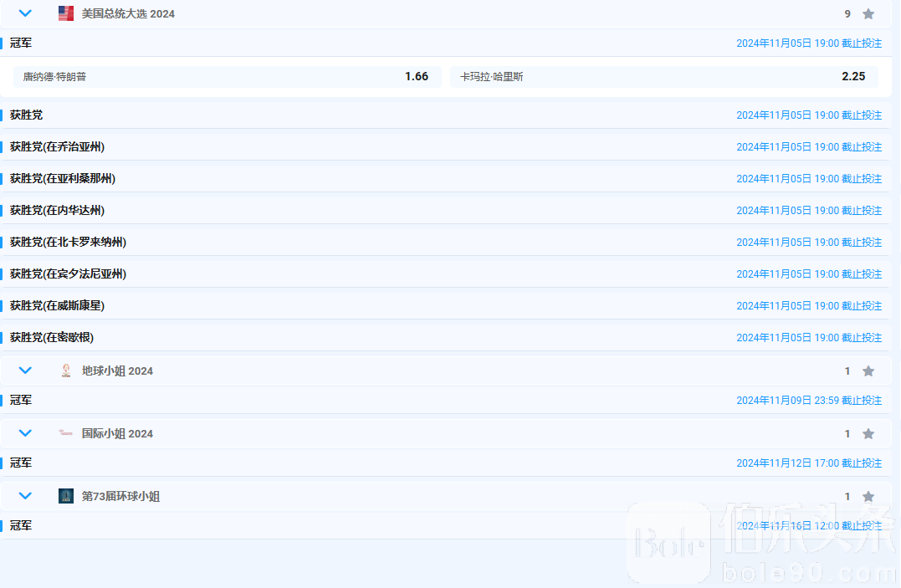Open 冠军 market under 美国总统大选 2024

[446, 43]
